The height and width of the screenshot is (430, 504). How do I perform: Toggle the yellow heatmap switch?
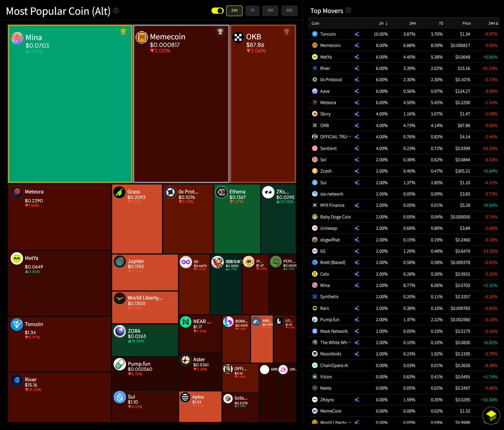(217, 11)
